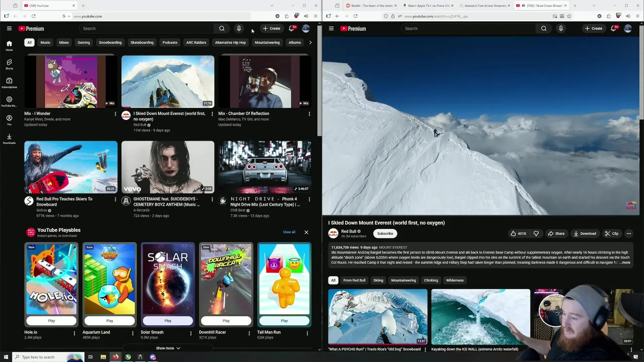Viewport: 644px width, 362px height.
Task: Open options menu for Solar Smash game
Action: coord(191,333)
